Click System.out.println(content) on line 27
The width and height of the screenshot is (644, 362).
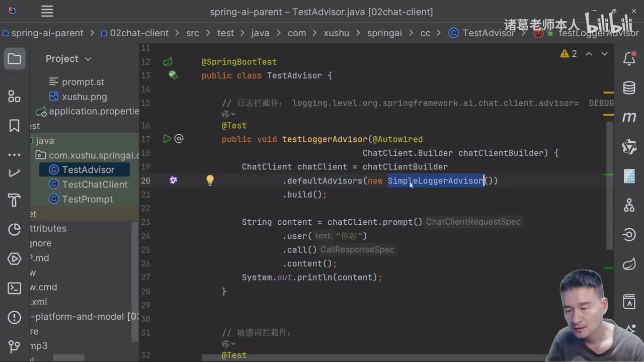click(x=312, y=278)
